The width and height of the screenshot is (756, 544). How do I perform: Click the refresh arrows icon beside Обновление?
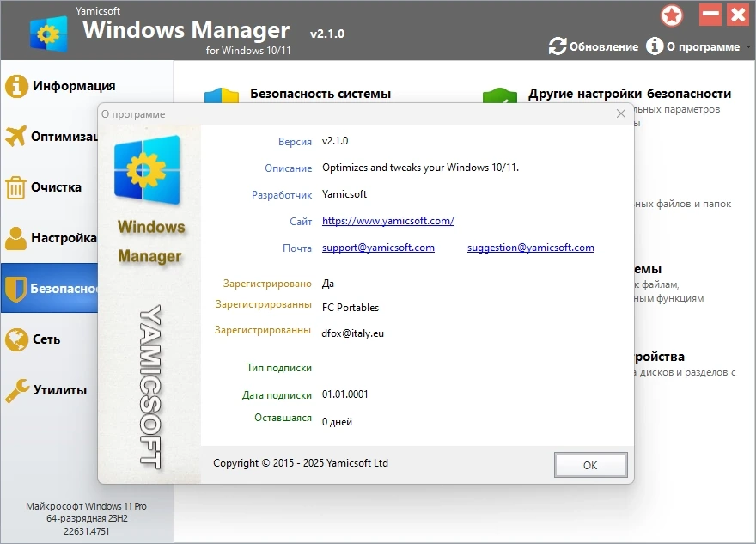[558, 46]
